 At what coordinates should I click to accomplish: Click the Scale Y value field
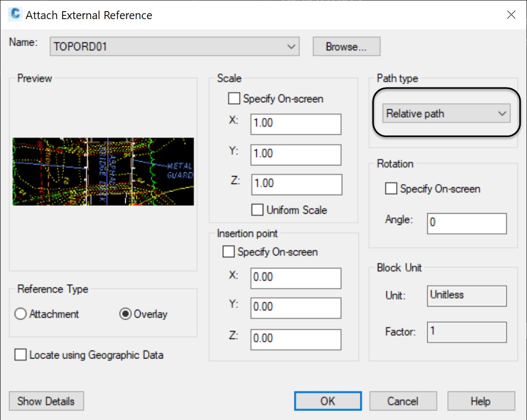[296, 154]
